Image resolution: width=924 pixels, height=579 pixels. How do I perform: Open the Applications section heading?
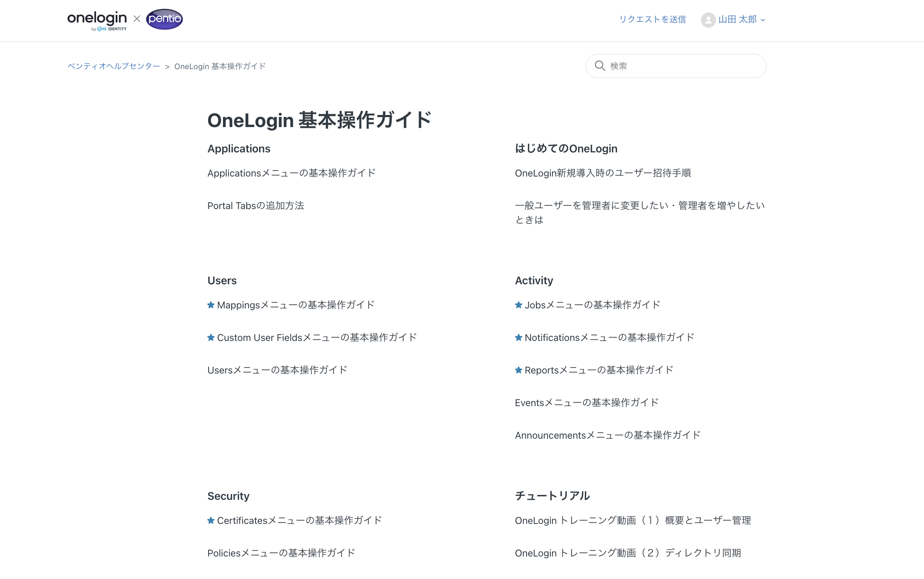pyautogui.click(x=239, y=149)
